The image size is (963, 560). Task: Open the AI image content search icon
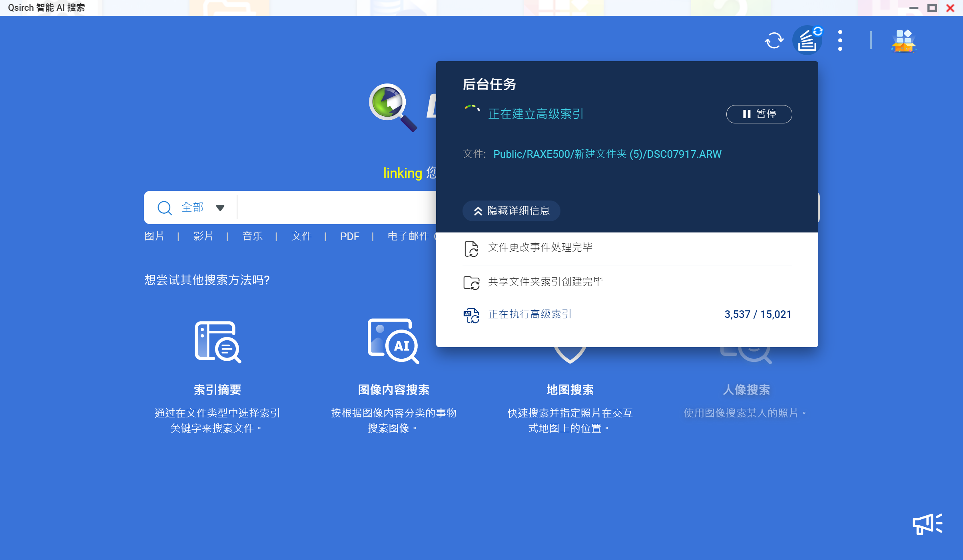click(x=393, y=341)
